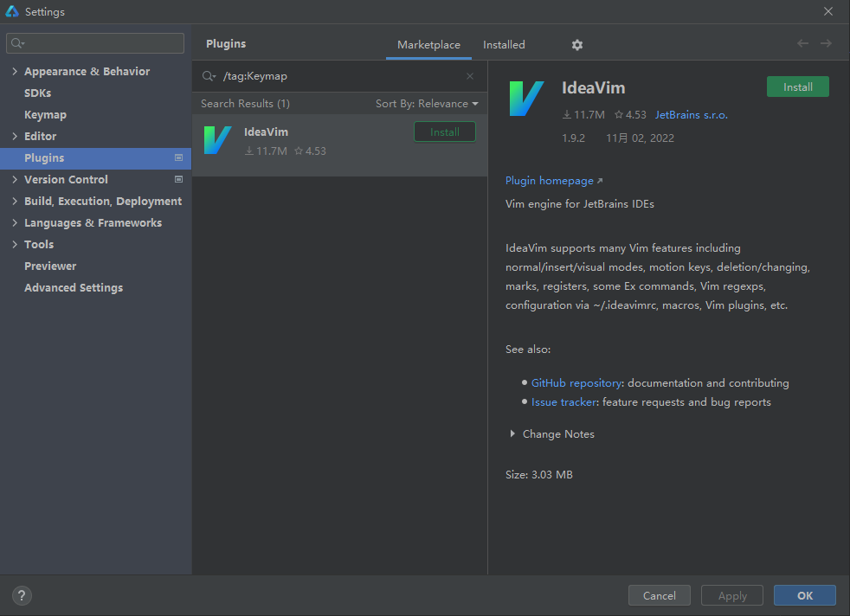Focus the settings search field
This screenshot has width=850, height=616.
point(95,43)
